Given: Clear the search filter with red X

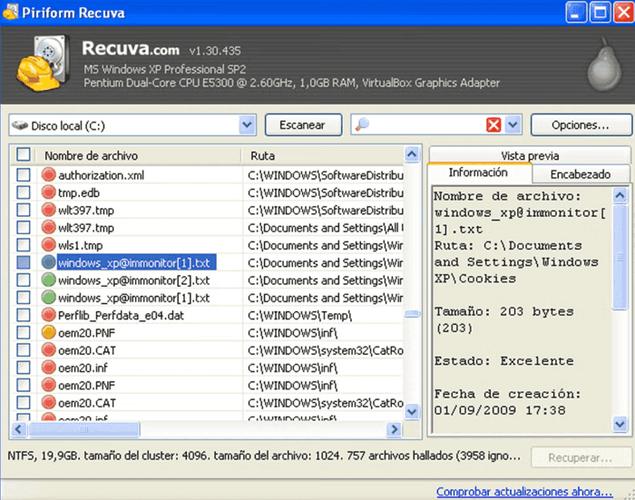Looking at the screenshot, I should (493, 125).
